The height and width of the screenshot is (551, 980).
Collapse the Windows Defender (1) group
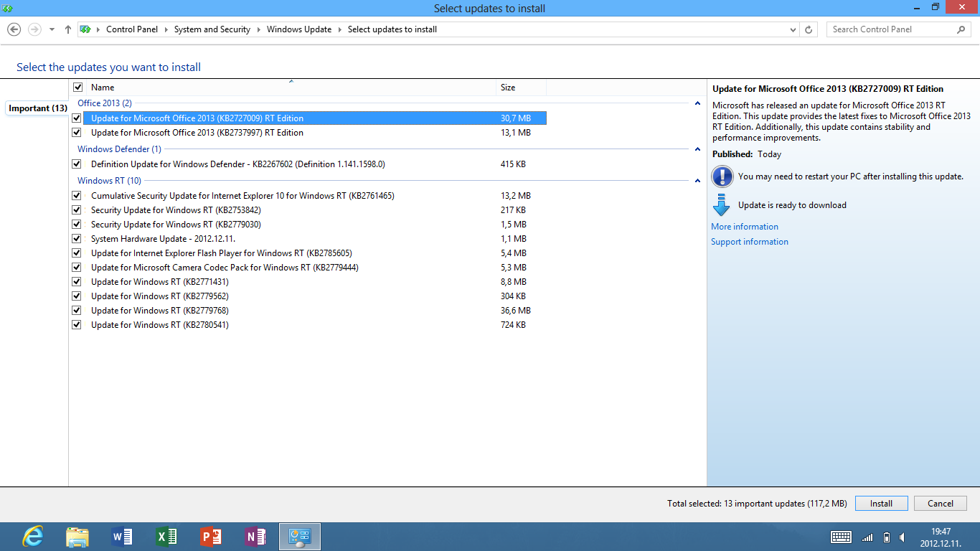click(x=697, y=149)
